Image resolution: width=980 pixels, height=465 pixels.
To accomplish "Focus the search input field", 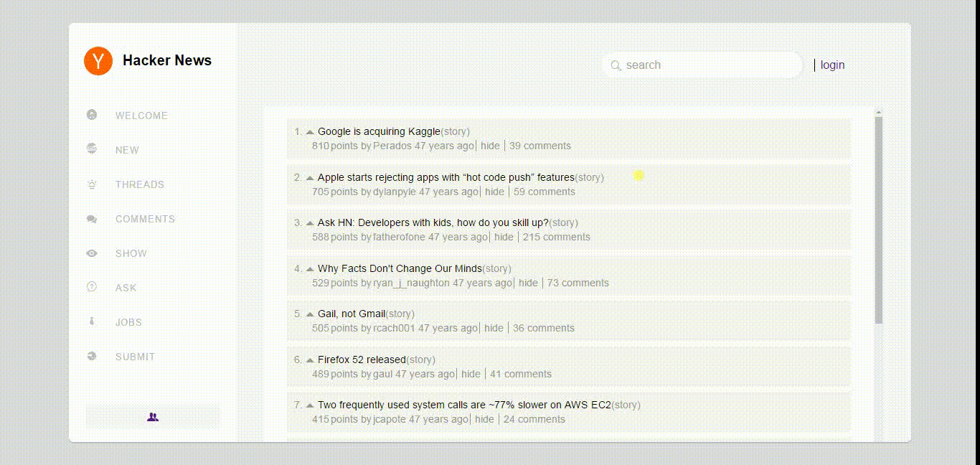I will [702, 65].
